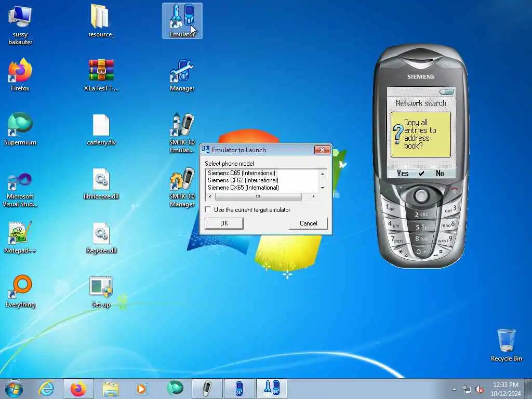
Task: Open Firefox desktop shortcut
Action: (x=20, y=75)
